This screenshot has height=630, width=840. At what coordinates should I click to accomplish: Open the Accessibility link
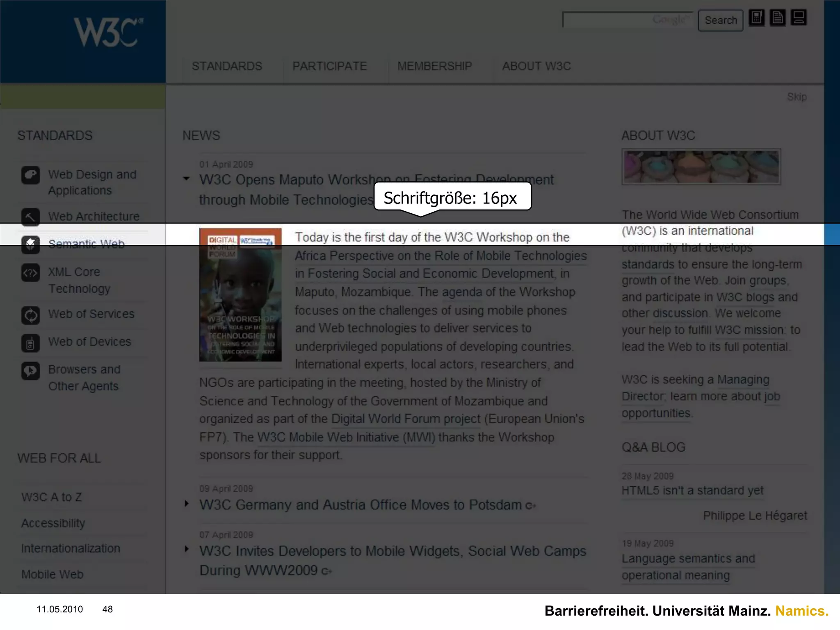(53, 523)
